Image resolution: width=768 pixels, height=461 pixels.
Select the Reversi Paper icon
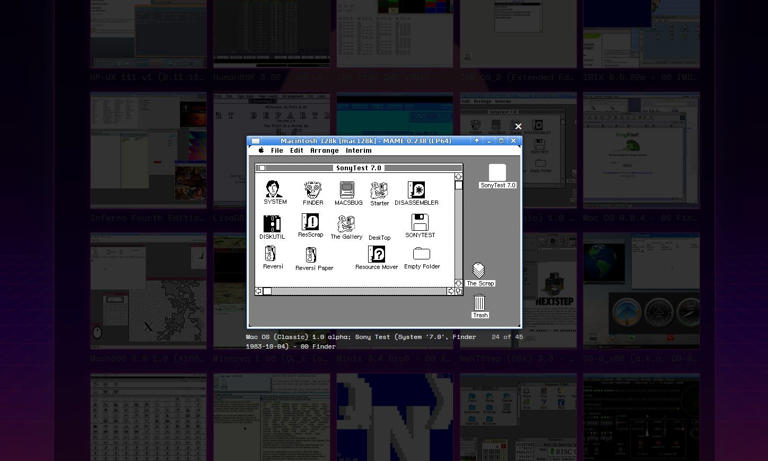tap(312, 255)
